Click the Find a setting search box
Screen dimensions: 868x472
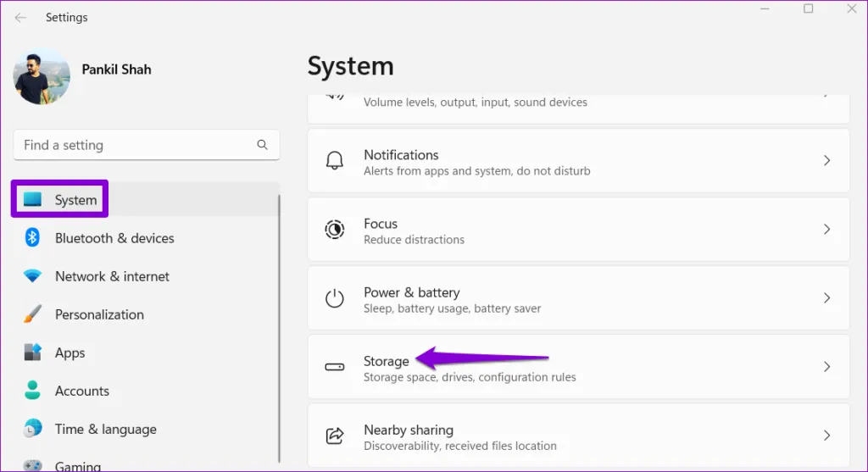136,145
